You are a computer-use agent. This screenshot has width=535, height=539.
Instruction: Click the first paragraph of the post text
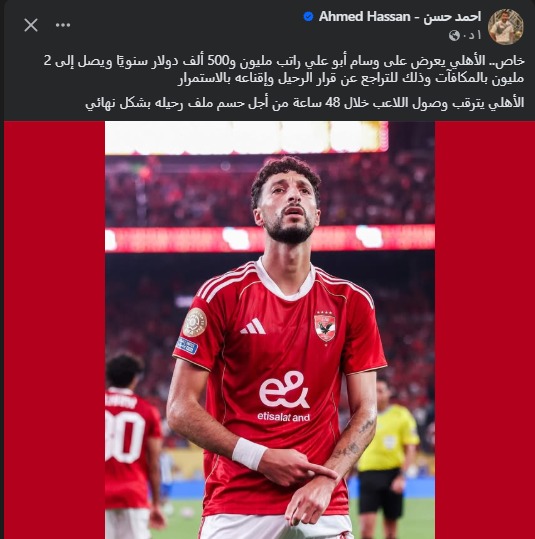pyautogui.click(x=284, y=70)
